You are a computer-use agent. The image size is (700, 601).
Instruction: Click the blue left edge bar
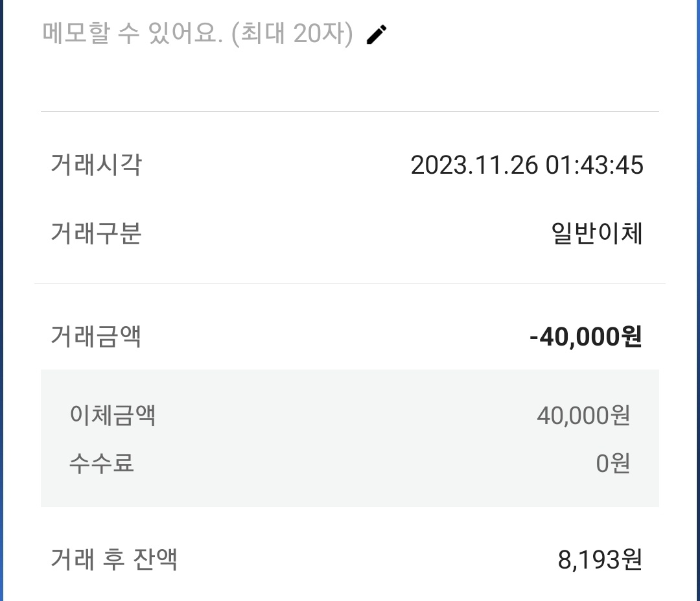(x=1, y=301)
